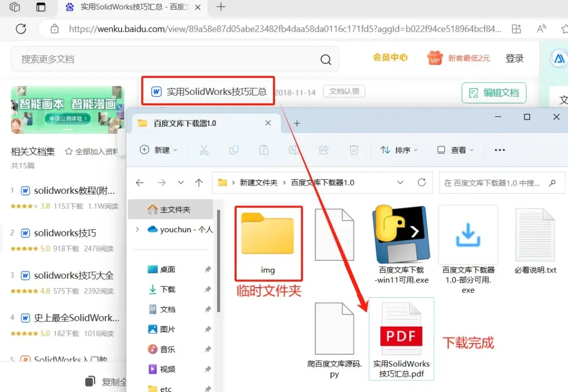The image size is (568, 392).
Task: Close the 百度文库下载器1.0 Explorer tab
Action: pyautogui.click(x=268, y=123)
